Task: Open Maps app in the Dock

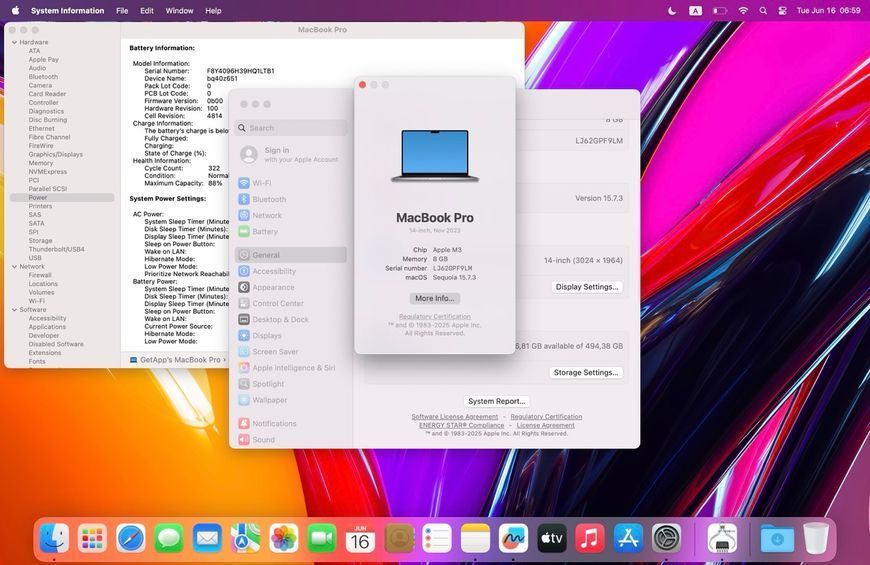Action: 245,538
